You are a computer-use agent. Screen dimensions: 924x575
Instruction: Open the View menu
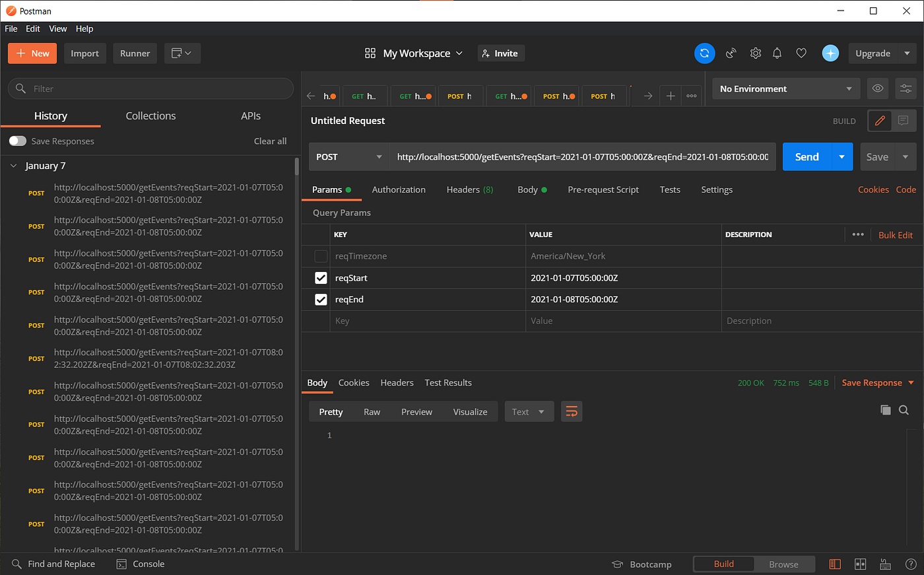coord(57,28)
